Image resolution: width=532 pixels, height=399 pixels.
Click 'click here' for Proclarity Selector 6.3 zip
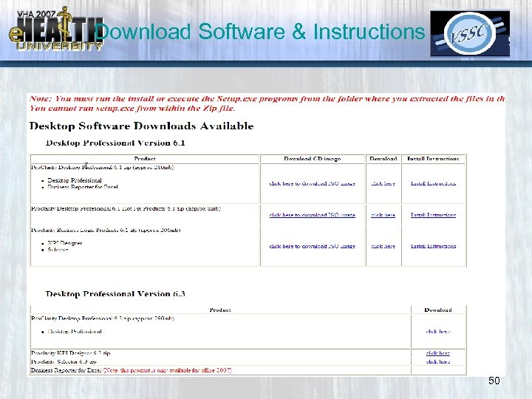point(438,361)
